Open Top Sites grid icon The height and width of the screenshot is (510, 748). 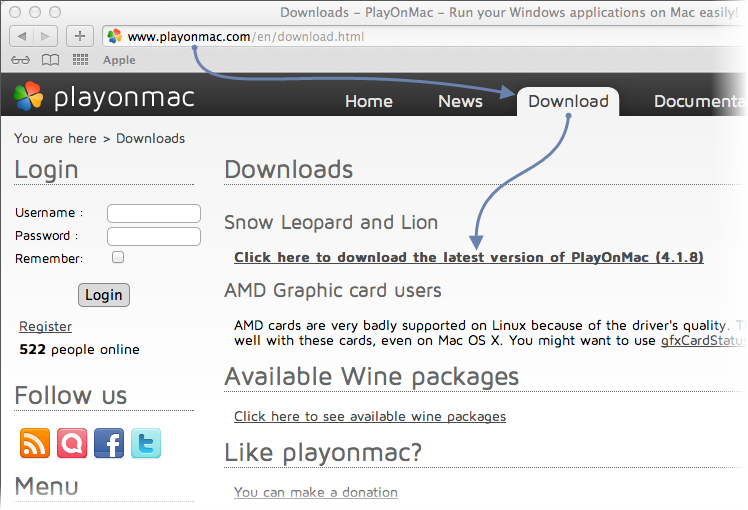point(80,60)
